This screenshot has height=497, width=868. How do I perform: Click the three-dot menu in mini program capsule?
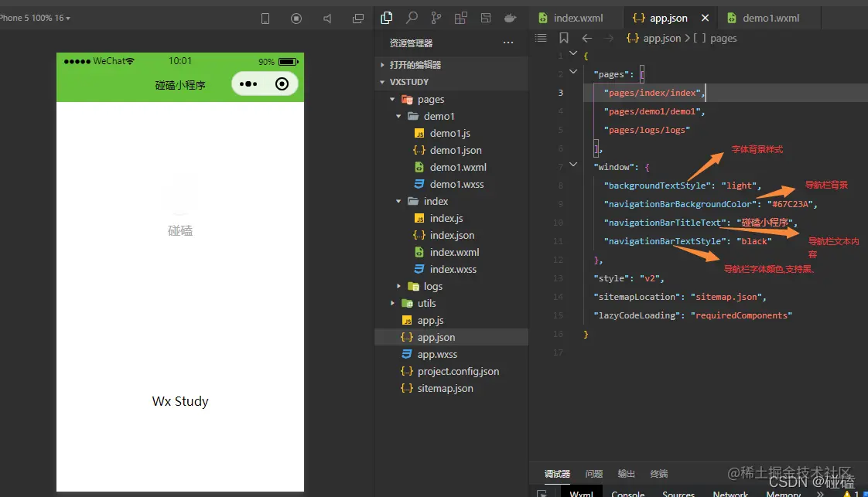(248, 84)
